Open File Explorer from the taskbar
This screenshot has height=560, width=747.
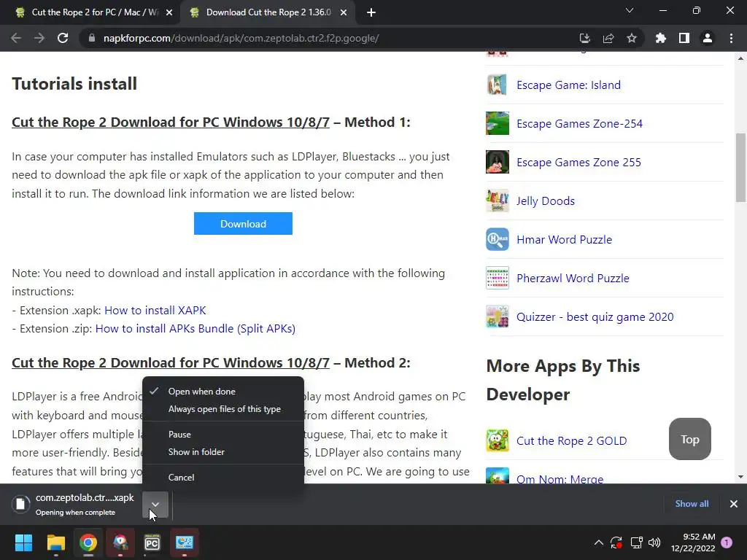click(55, 542)
